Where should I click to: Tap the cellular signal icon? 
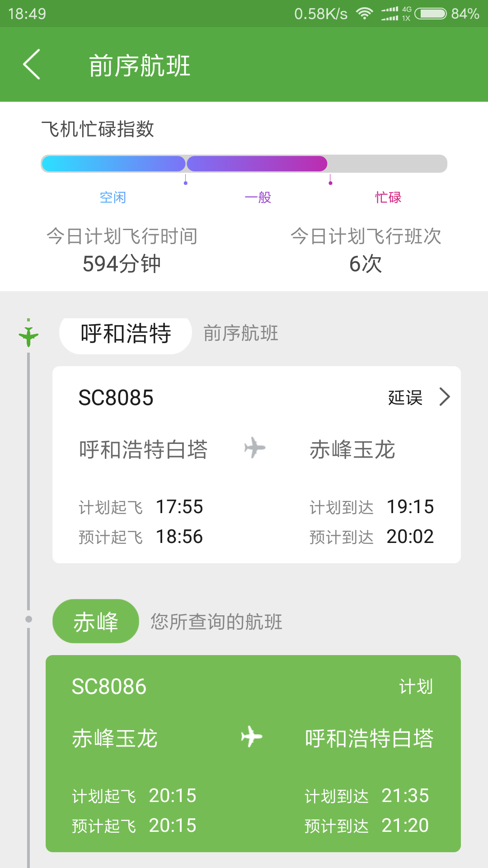390,14
